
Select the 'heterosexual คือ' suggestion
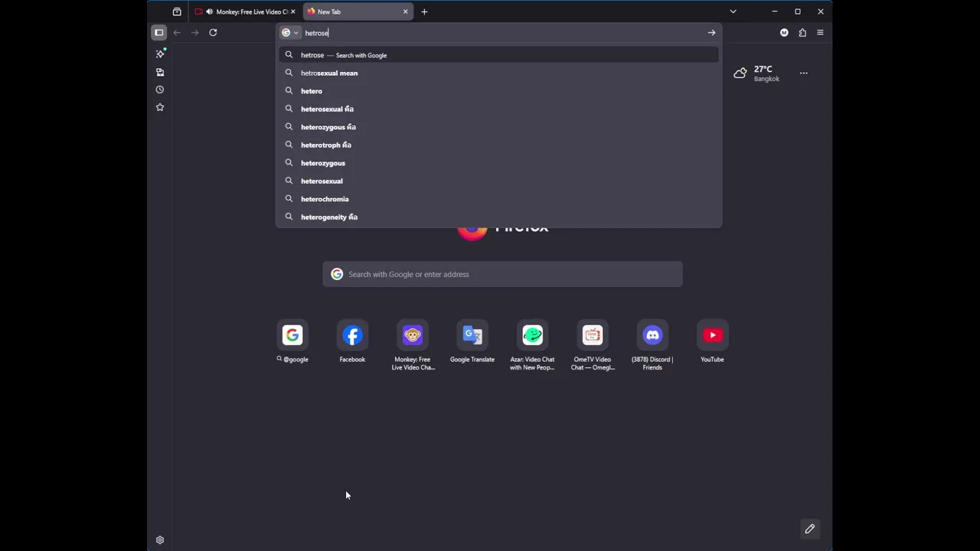pyautogui.click(x=498, y=109)
